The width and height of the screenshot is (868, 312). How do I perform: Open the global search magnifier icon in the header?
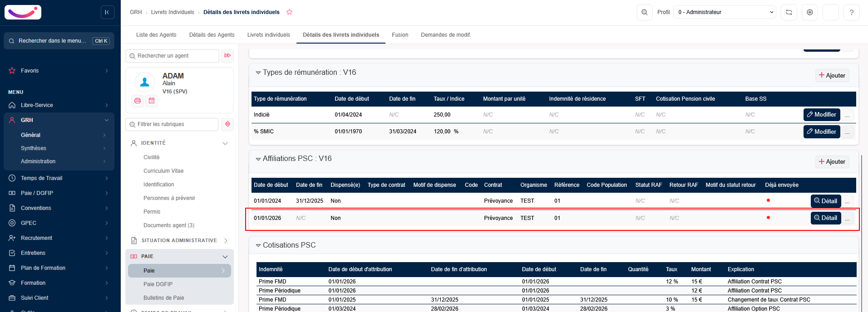(x=644, y=12)
